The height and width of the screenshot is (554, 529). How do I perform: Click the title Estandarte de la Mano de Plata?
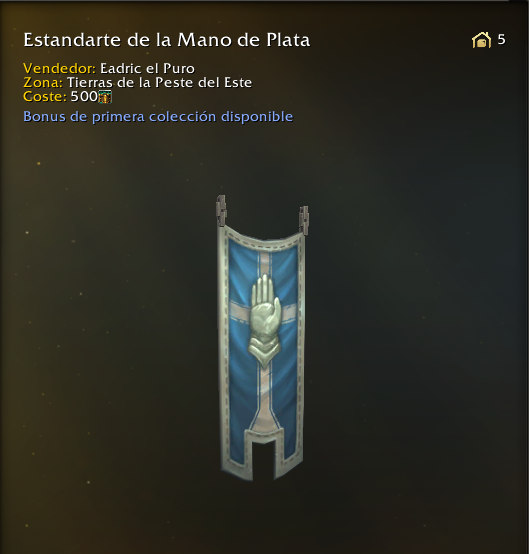[167, 40]
